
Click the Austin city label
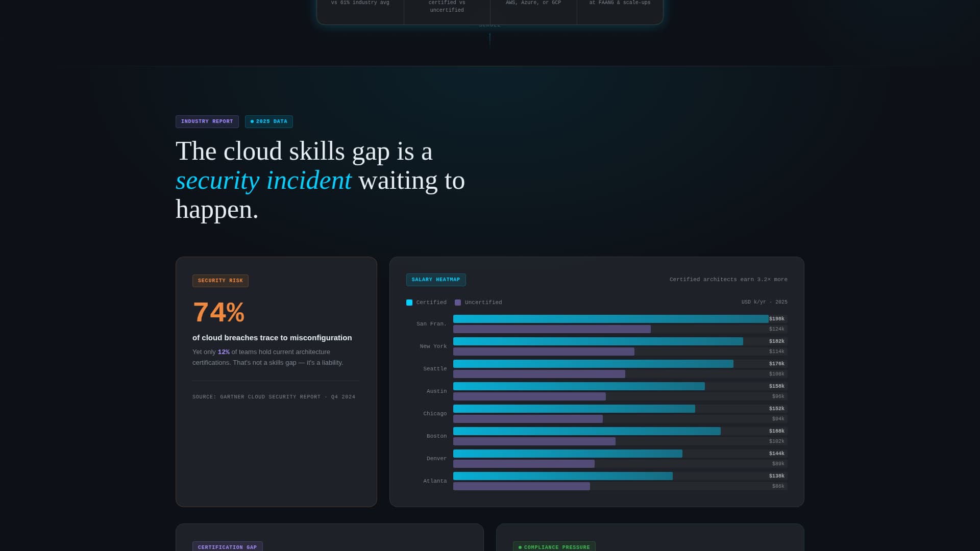click(436, 391)
